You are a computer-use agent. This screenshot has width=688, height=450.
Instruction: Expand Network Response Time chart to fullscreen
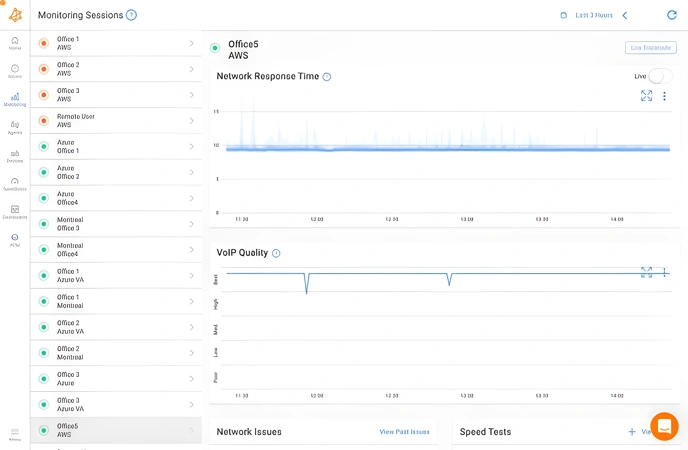(646, 96)
